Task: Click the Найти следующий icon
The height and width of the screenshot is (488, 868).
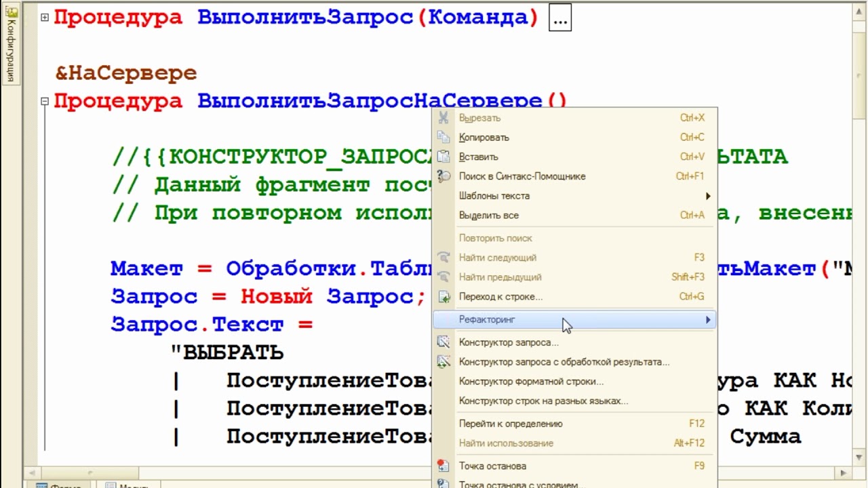Action: pyautogui.click(x=443, y=258)
